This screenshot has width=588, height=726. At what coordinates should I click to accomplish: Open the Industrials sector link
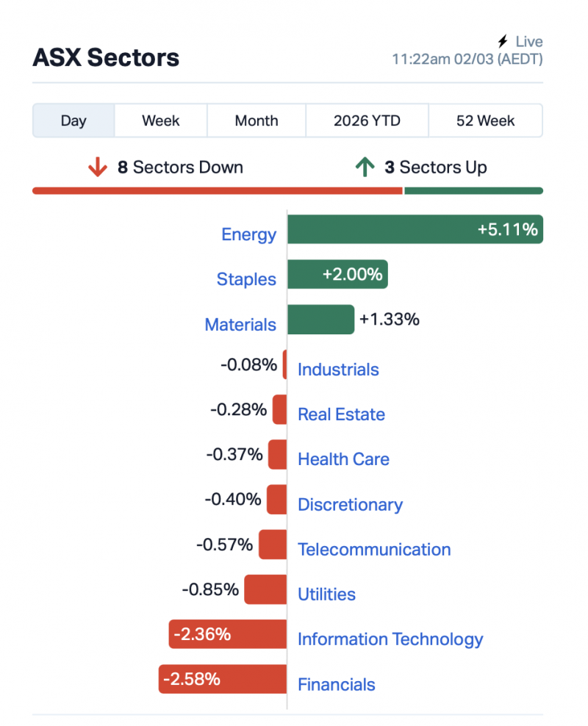pos(338,370)
